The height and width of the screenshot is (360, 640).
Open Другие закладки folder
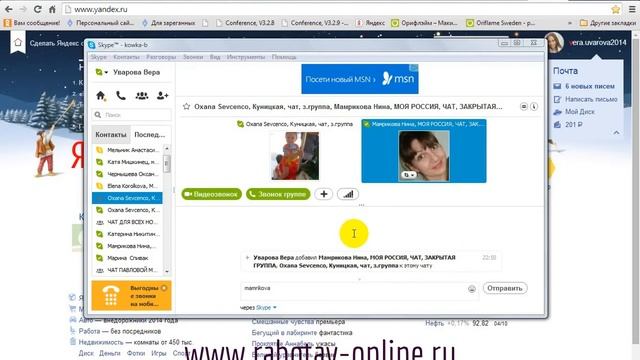pos(608,23)
